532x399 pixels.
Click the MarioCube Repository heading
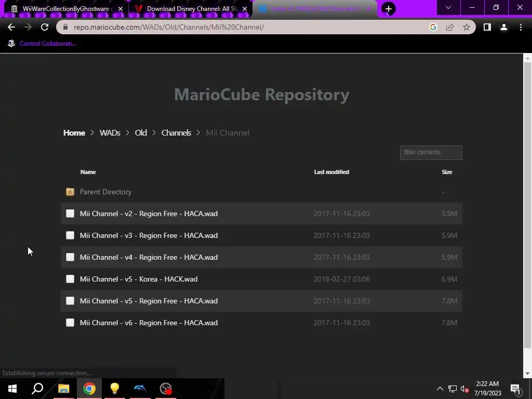[x=262, y=95]
